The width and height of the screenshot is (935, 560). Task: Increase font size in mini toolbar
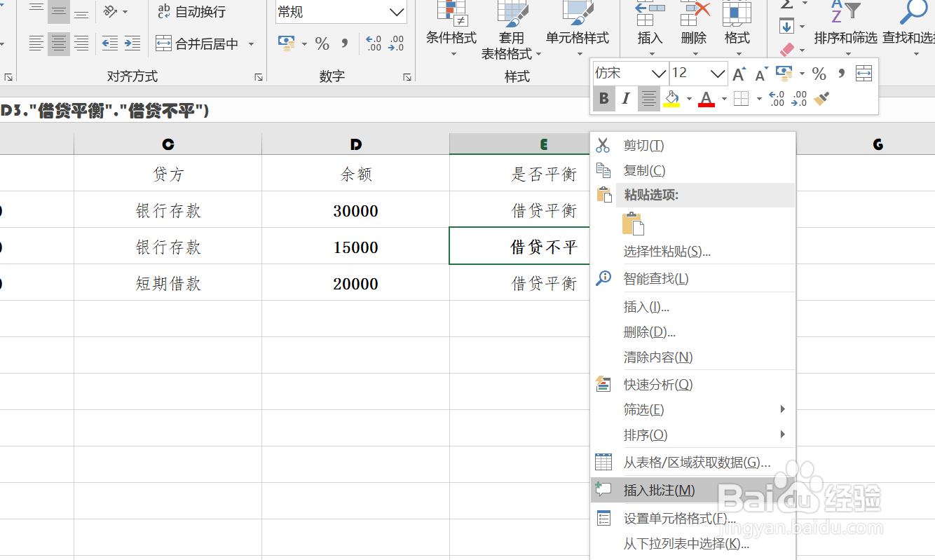(x=739, y=74)
